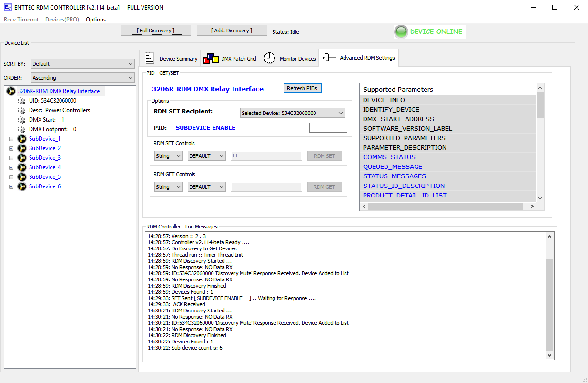The width and height of the screenshot is (588, 383).
Task: Click the Full Discovery button
Action: point(156,31)
